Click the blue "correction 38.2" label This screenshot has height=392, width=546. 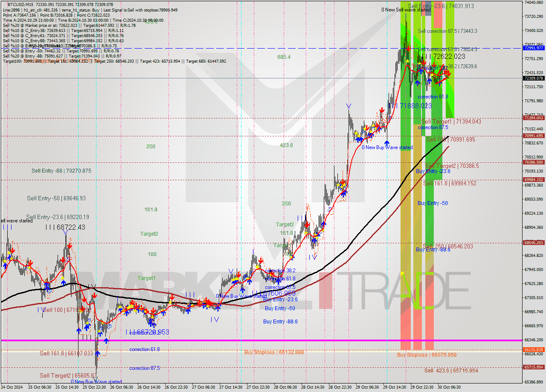click(x=280, y=271)
